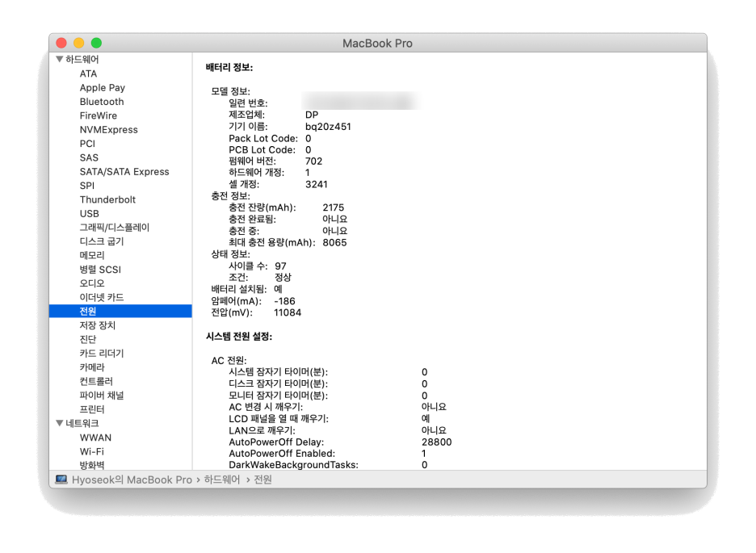Image resolution: width=756 pixels, height=553 pixels.
Task: Click the 상태 정보 section label
Action: (x=230, y=253)
